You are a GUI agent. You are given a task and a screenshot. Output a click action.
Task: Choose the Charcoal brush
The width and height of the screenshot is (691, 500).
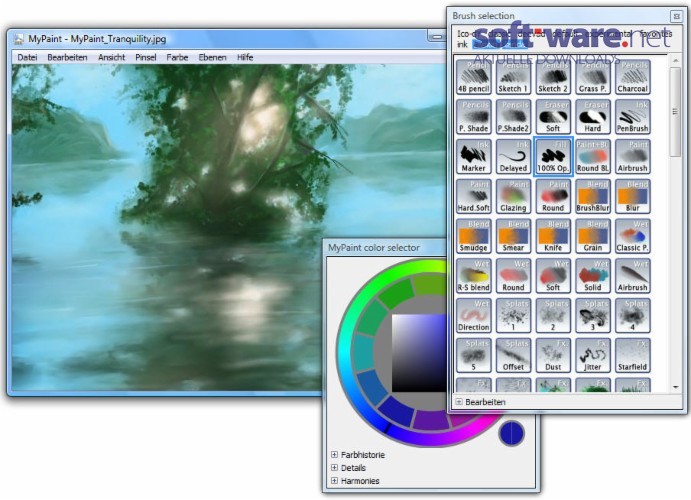632,77
